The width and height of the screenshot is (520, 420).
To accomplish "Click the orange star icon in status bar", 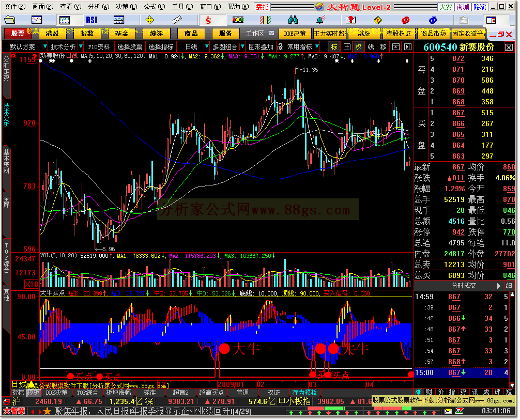I will 48,411.
